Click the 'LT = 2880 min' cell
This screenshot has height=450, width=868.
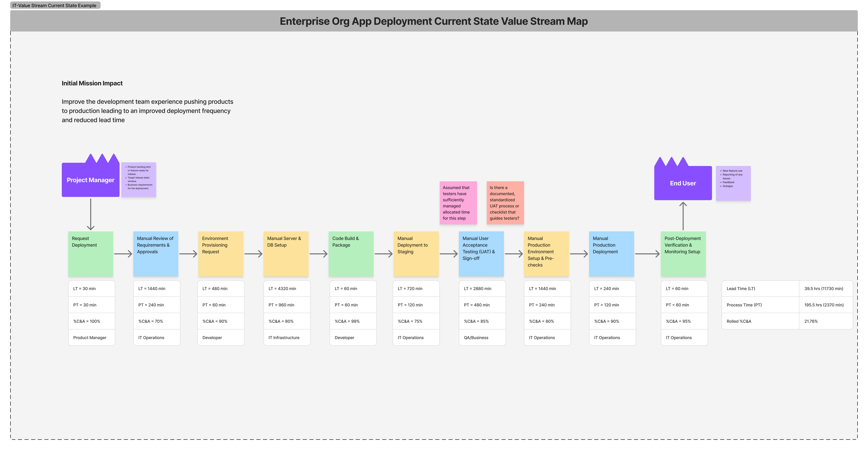(482, 289)
